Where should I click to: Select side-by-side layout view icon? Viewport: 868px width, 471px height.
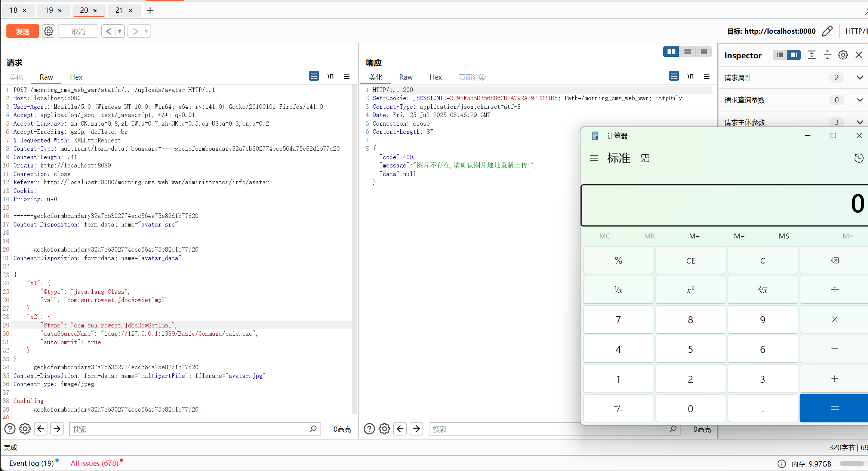pos(671,52)
